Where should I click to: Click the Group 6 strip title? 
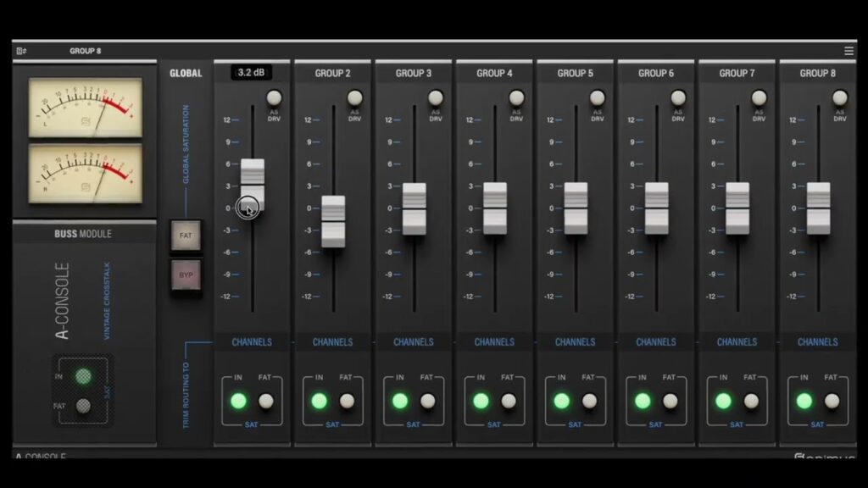tap(656, 73)
